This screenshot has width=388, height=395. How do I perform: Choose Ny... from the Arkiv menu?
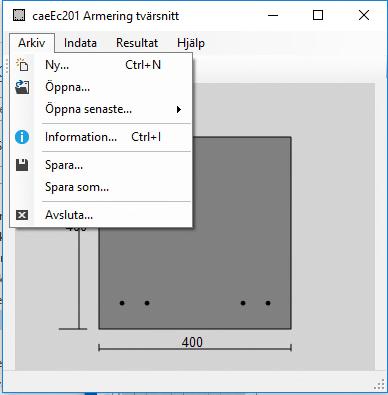tap(103, 65)
